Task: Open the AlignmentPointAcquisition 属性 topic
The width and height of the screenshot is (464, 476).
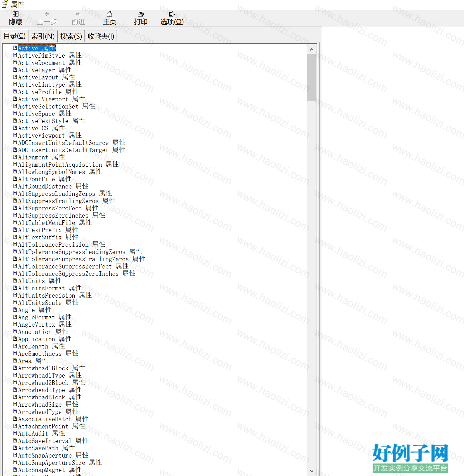Action: point(68,164)
